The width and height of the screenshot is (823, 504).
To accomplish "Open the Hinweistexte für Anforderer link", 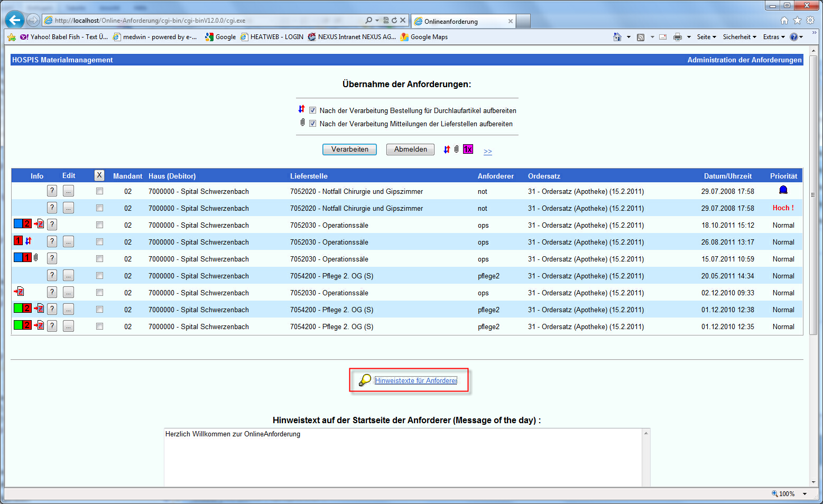I will pos(416,380).
